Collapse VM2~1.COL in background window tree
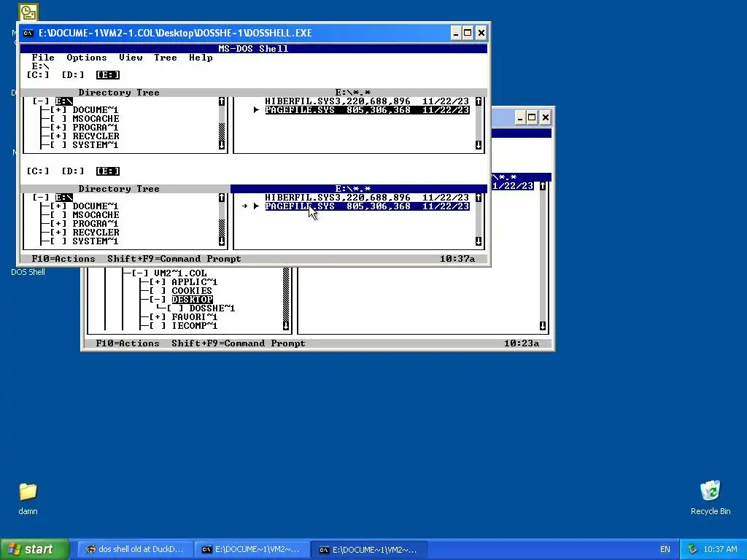 [x=139, y=273]
